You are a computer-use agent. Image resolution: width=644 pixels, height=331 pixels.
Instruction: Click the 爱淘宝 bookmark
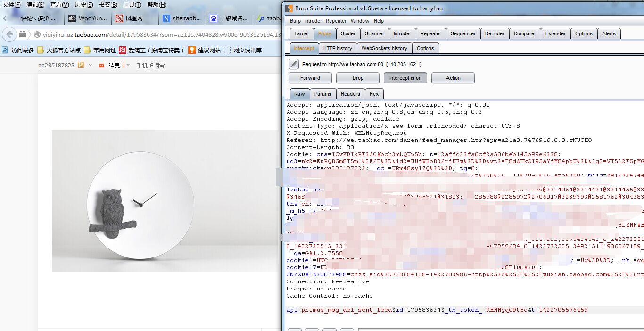pyautogui.click(x=151, y=50)
